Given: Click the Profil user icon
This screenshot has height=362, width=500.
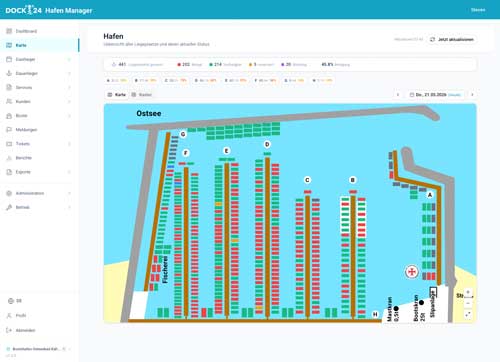Looking at the screenshot, I should [9, 315].
